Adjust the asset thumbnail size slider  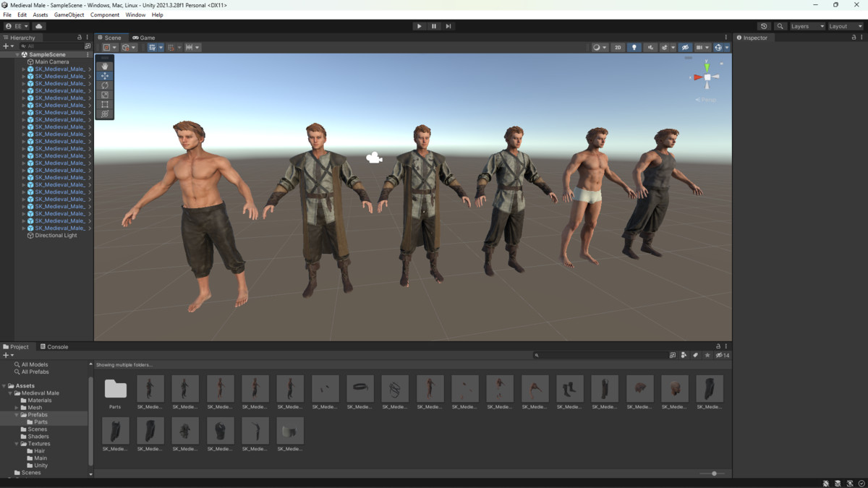pyautogui.click(x=714, y=474)
